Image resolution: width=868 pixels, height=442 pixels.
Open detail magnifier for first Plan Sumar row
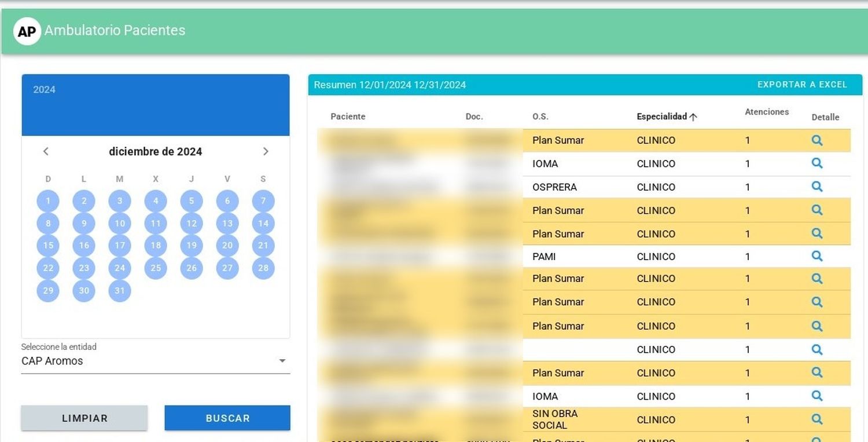[816, 140]
